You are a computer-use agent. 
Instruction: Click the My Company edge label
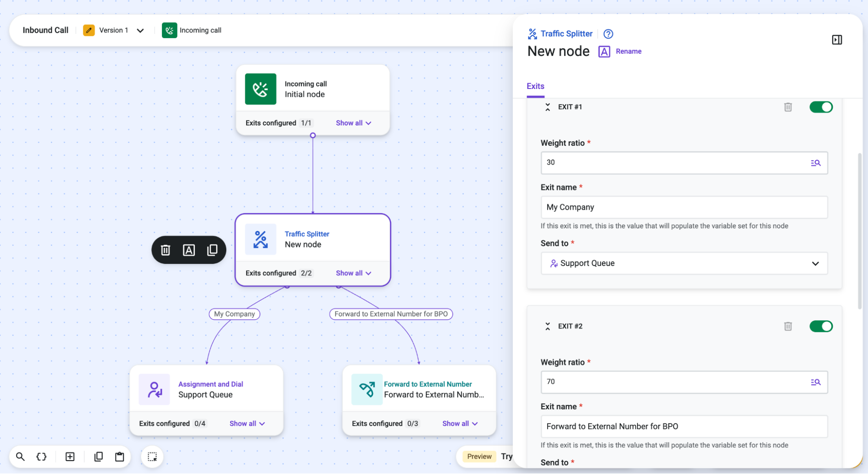click(x=234, y=314)
